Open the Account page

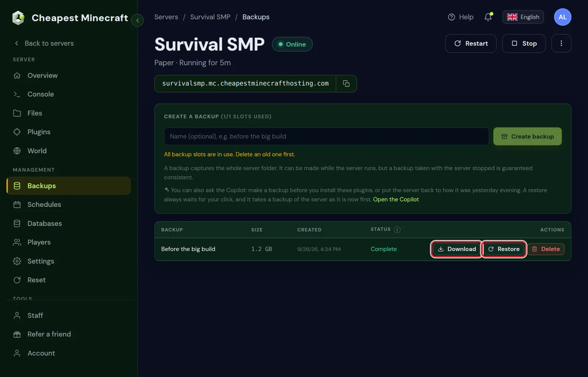point(69,353)
